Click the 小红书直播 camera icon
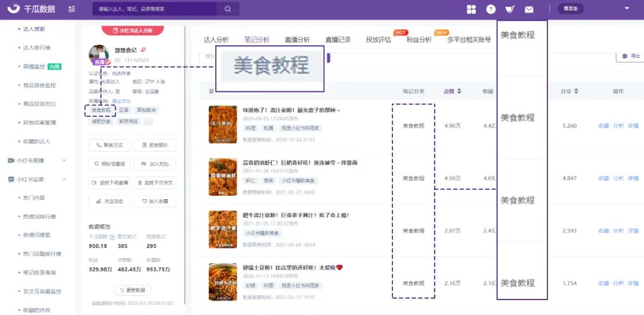The width and height of the screenshot is (644, 315). pyautogui.click(x=11, y=160)
